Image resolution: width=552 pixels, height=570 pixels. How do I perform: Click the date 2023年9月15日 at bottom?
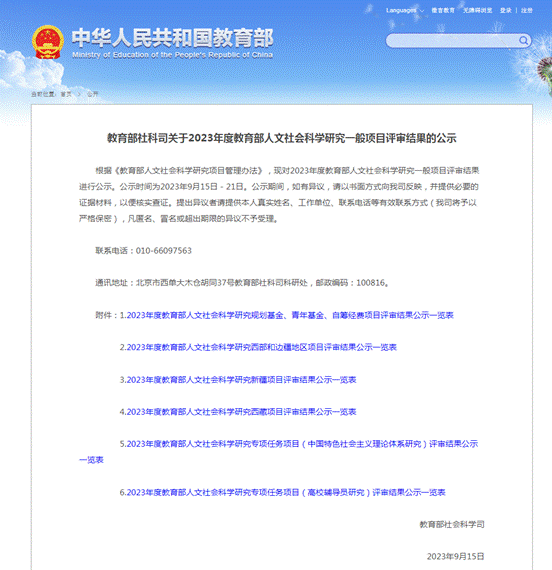(x=455, y=557)
